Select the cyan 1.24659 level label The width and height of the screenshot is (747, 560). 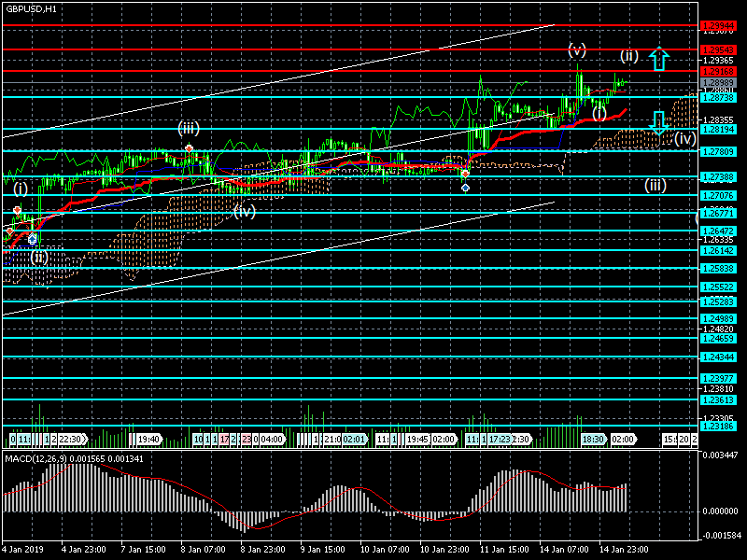pos(718,339)
